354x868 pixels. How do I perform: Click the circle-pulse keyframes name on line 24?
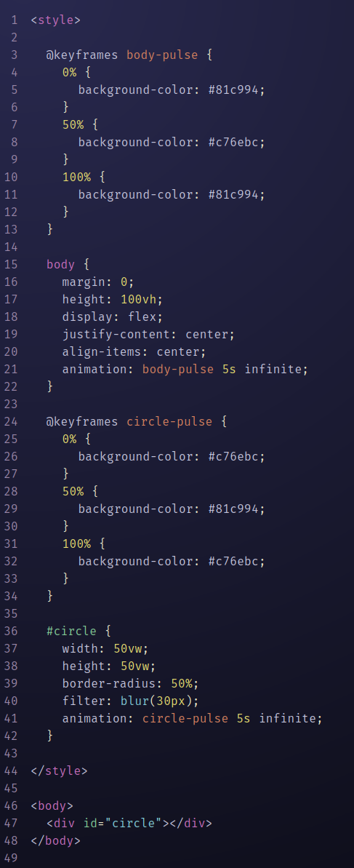169,421
